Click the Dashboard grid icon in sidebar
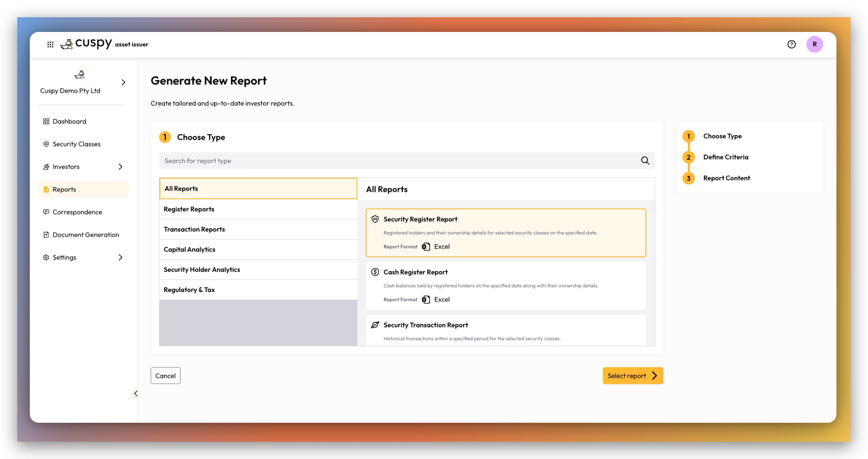 click(46, 122)
